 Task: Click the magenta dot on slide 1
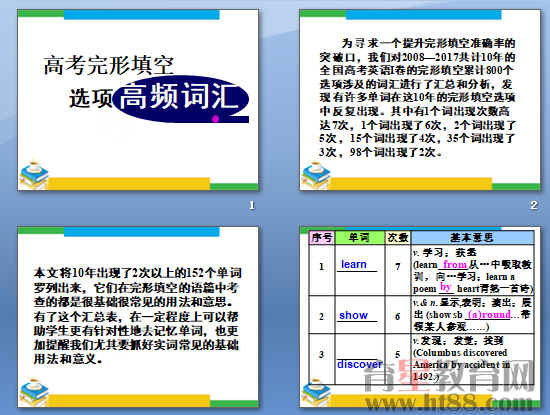(216, 119)
